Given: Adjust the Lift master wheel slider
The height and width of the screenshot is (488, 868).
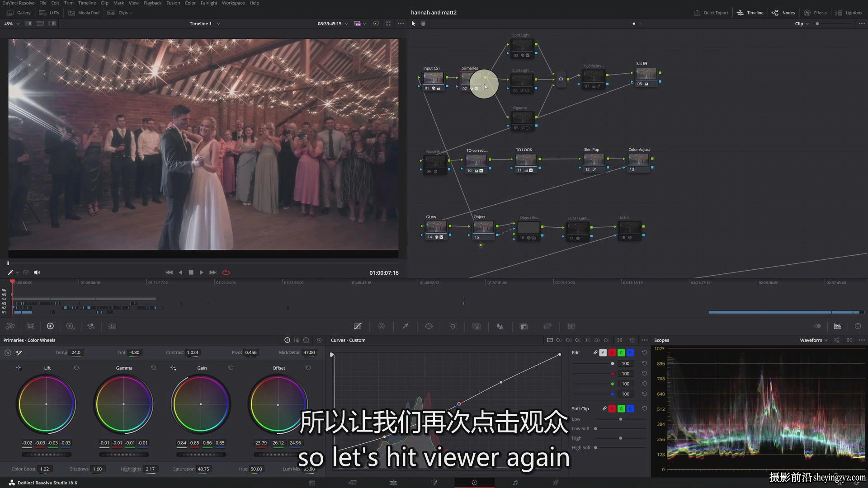Looking at the screenshot, I should click(x=47, y=455).
